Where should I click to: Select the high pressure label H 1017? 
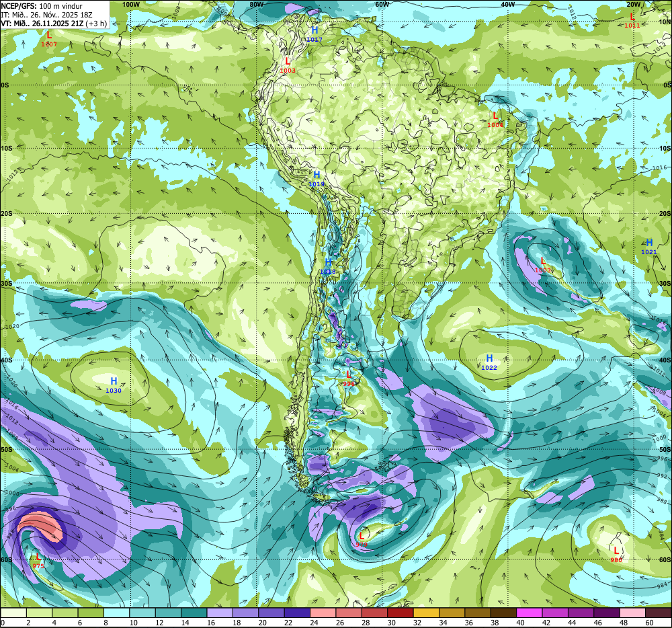click(314, 34)
